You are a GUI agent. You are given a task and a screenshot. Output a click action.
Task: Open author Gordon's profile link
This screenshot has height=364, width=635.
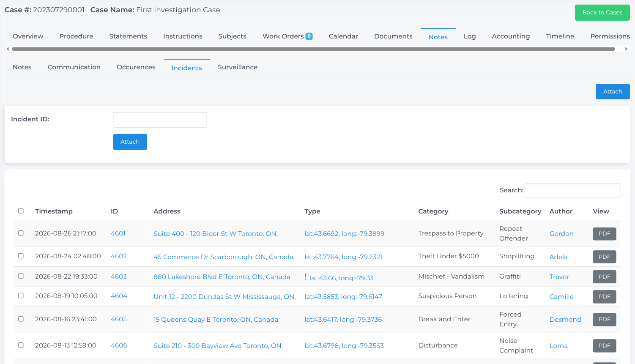(x=561, y=234)
